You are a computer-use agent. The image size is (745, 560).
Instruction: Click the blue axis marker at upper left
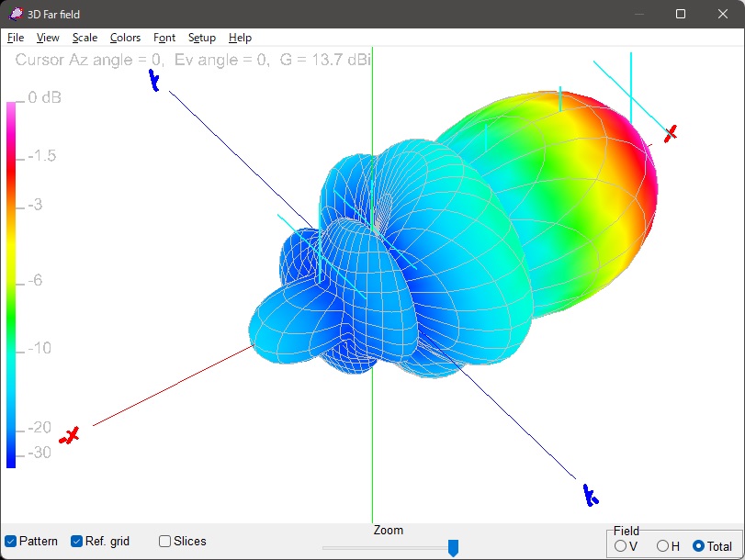click(x=155, y=83)
